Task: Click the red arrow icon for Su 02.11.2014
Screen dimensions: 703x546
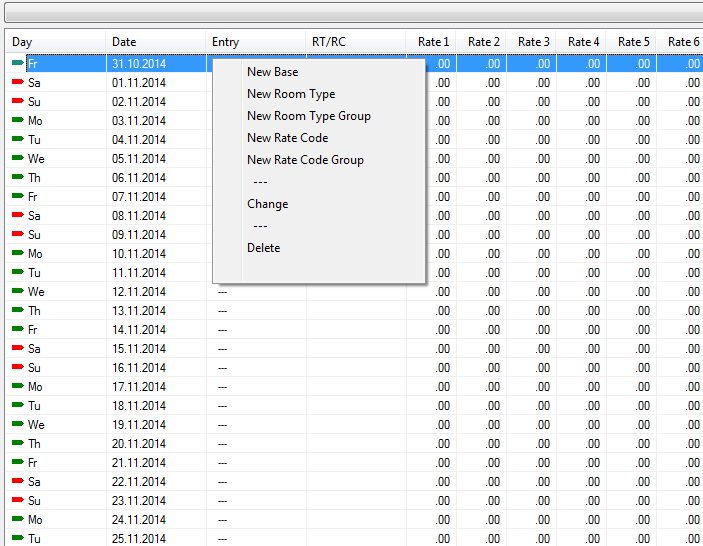Action: tap(18, 102)
